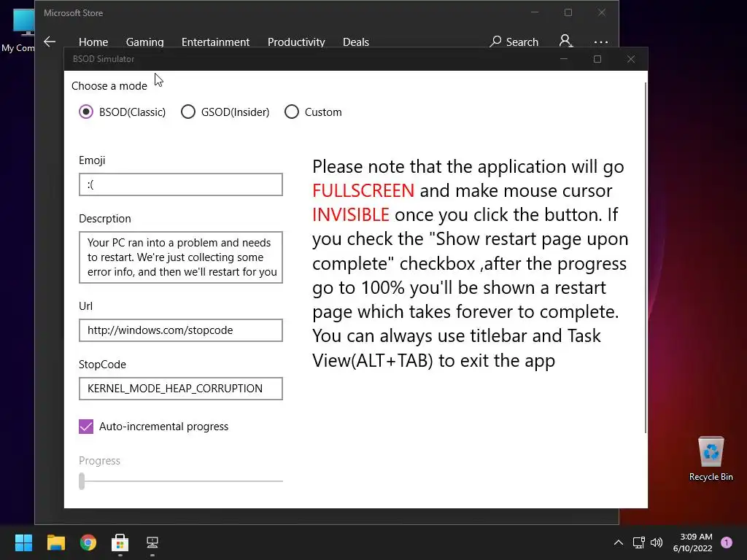Launch File Explorer from taskbar
The height and width of the screenshot is (560, 747).
click(x=55, y=542)
